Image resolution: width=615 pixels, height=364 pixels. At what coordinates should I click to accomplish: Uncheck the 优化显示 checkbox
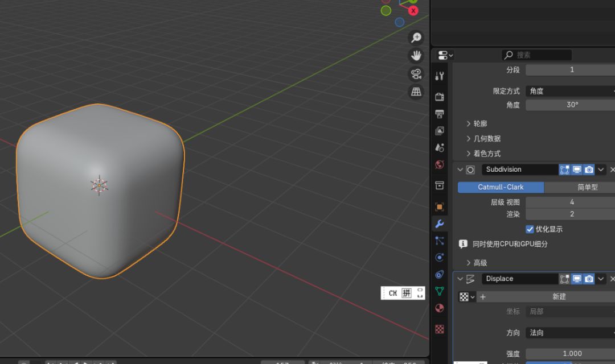coord(530,229)
